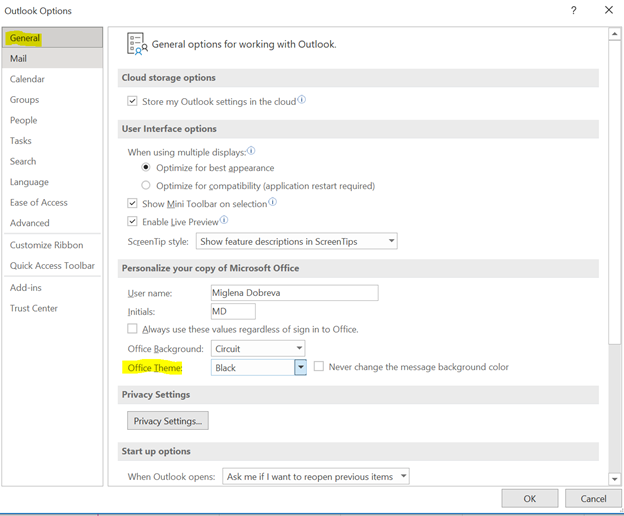624x516 pixels.
Task: Click Personalize your copy of Microsoft Office heading
Action: 211,268
